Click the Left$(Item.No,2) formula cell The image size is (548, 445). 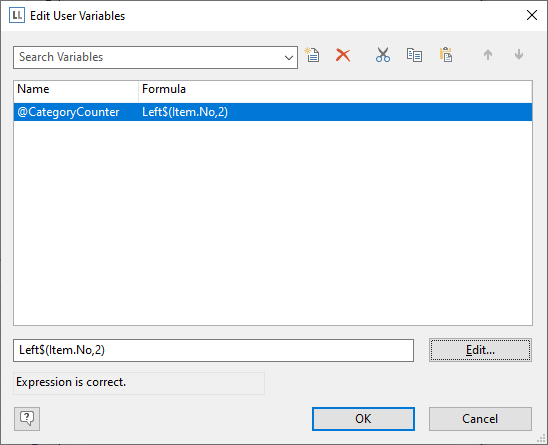click(185, 112)
